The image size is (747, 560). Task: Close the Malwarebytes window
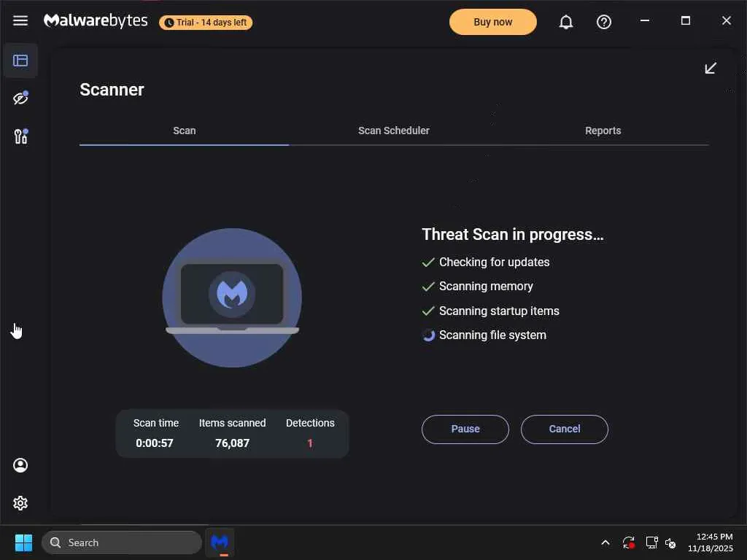[x=726, y=20]
